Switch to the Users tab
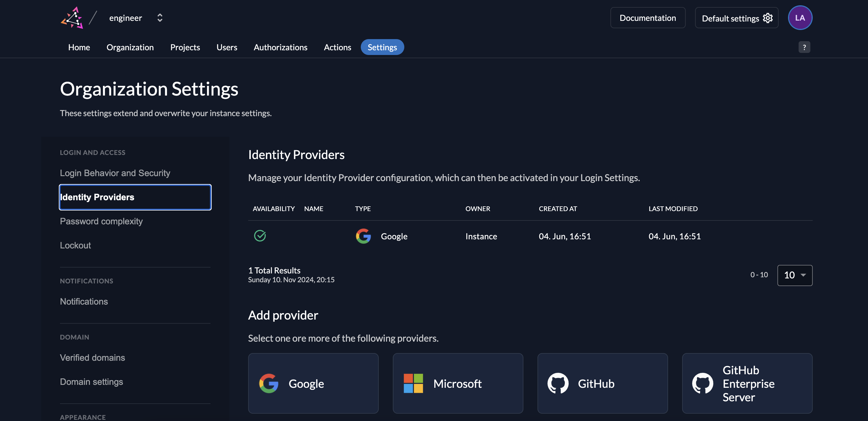 click(x=227, y=47)
